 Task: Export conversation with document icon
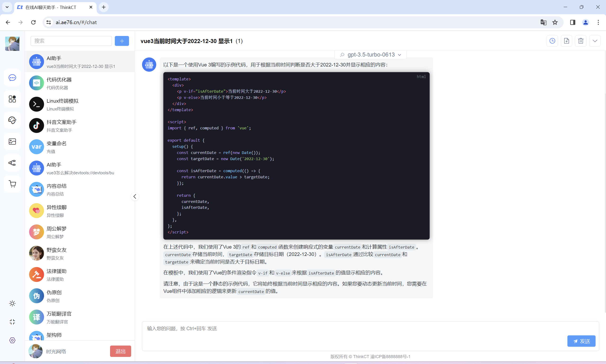[566, 41]
